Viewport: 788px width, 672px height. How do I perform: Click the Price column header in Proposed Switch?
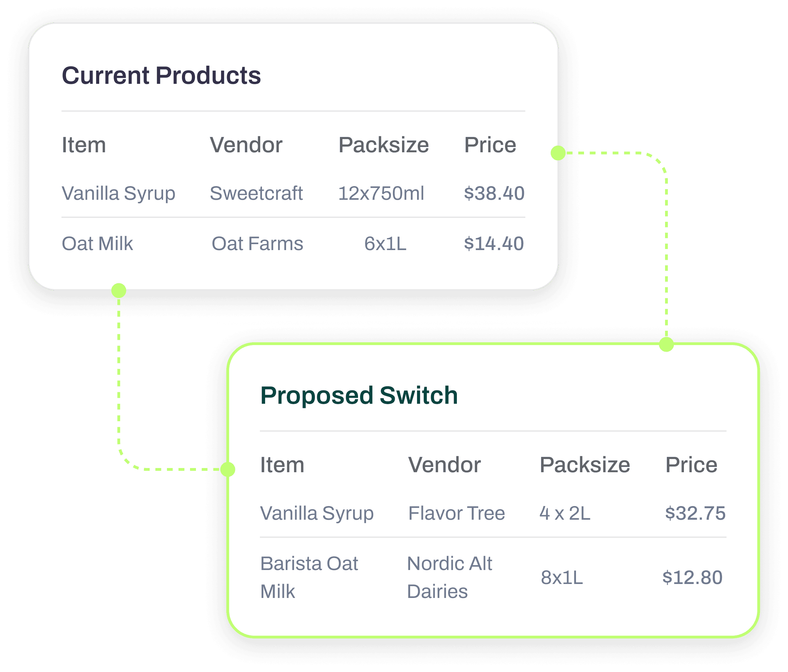tap(691, 465)
